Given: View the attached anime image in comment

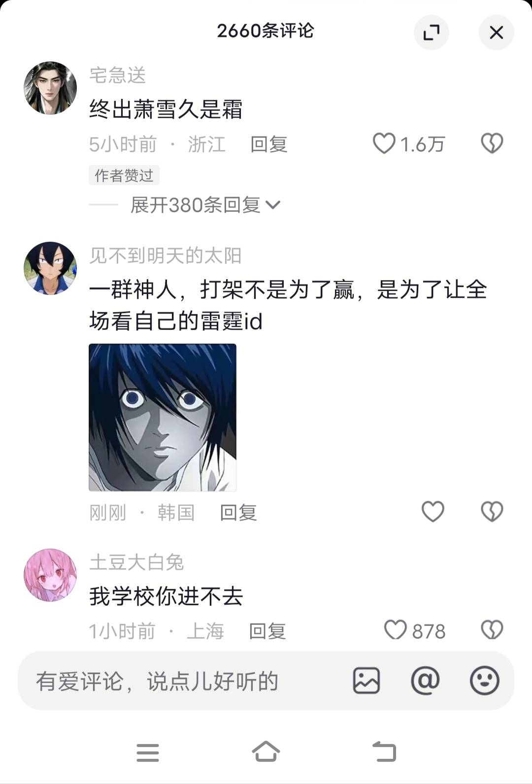Looking at the screenshot, I should pyautogui.click(x=163, y=418).
